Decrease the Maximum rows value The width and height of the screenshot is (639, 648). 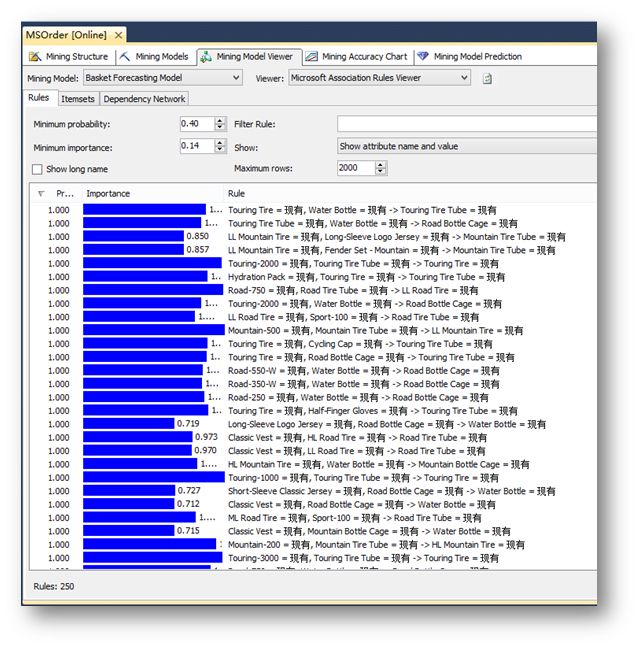[381, 171]
